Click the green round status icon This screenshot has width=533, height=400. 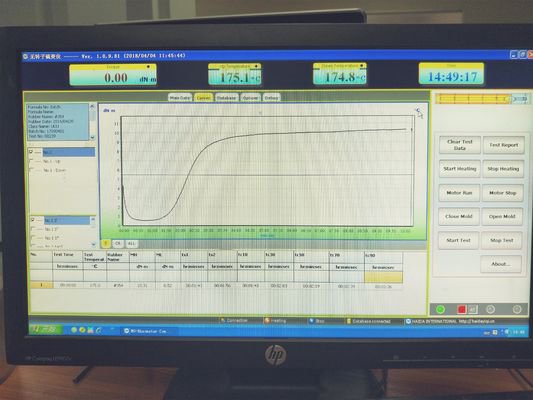tap(441, 309)
